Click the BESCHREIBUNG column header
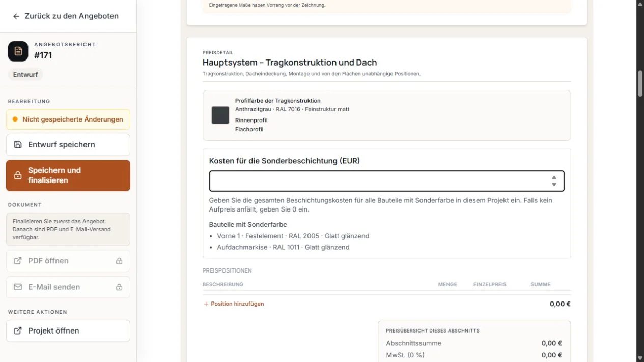 tap(223, 285)
